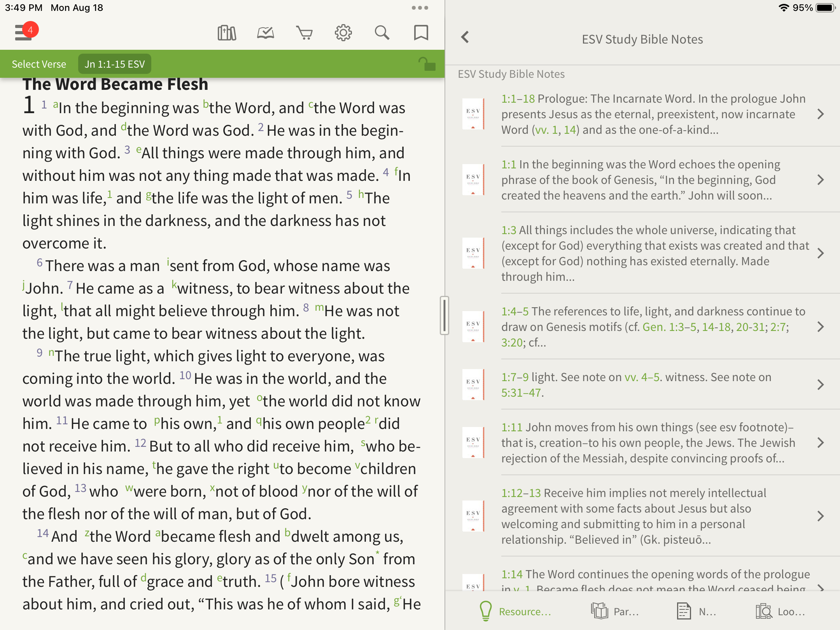Viewport: 840px width, 630px height.
Task: Follow the 3:20 reference link
Action: 512,343
